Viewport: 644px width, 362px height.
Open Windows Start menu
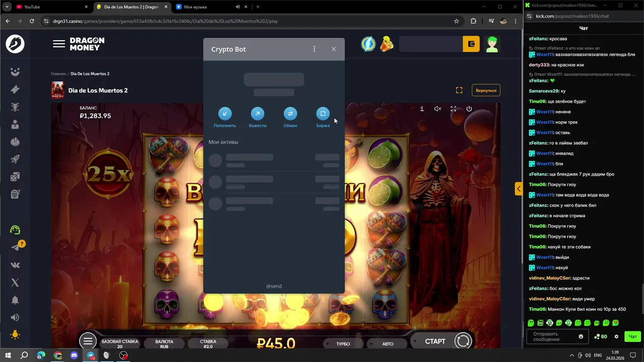(8, 355)
